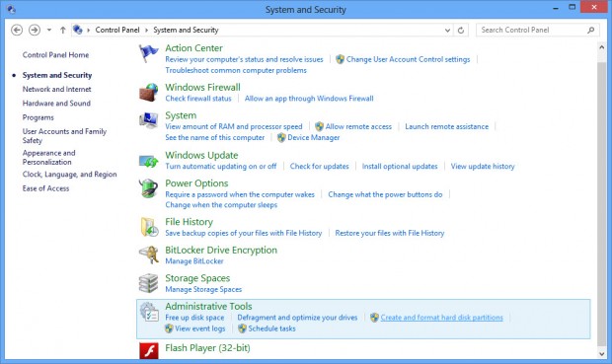This screenshot has width=612, height=364.
Task: Require a password when the computer wakes
Action: [x=240, y=194]
